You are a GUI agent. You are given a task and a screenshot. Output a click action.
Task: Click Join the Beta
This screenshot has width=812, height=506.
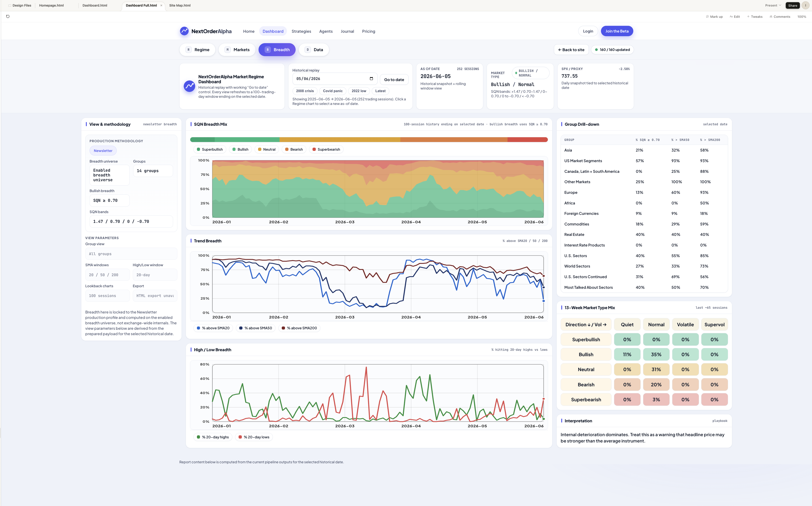pyautogui.click(x=617, y=31)
